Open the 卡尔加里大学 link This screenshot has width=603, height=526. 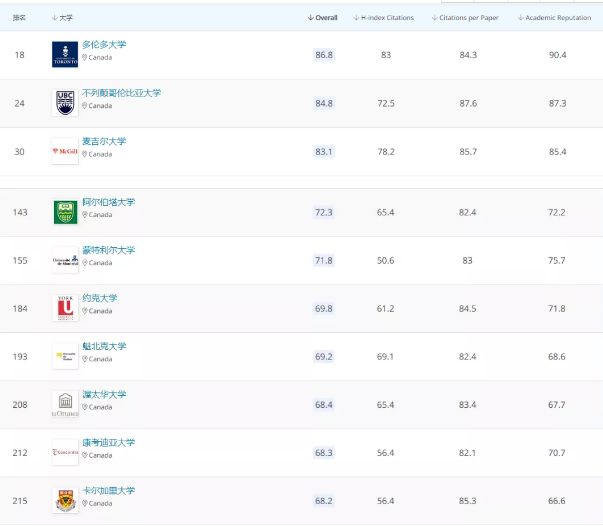[x=108, y=491]
